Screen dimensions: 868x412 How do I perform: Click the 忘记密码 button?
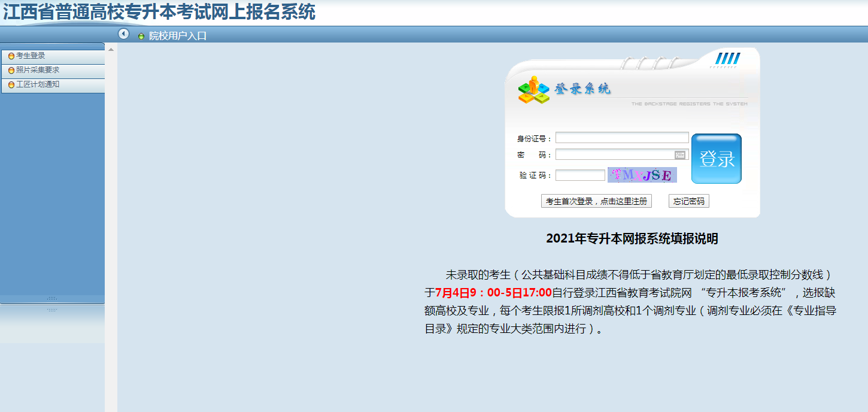pyautogui.click(x=688, y=201)
